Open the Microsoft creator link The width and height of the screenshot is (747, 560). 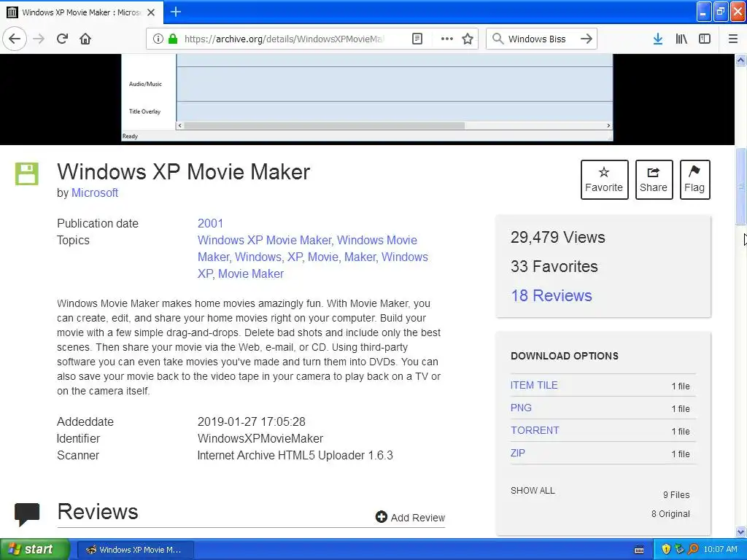[95, 192]
